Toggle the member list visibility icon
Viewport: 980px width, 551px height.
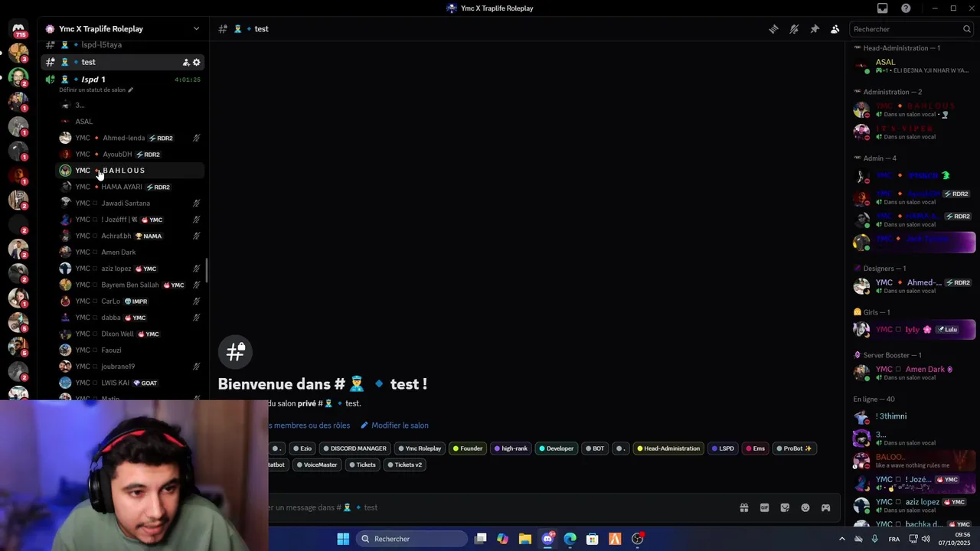tap(835, 29)
